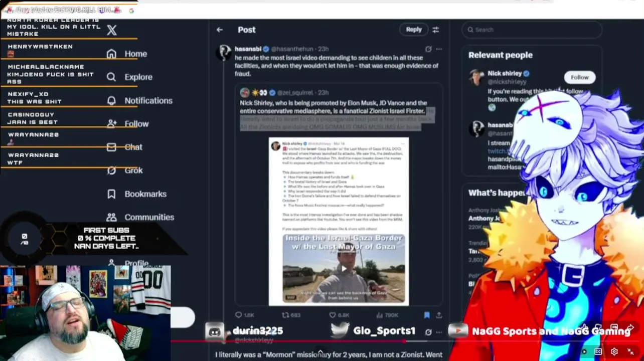
Task: Click the X logo in sidebar
Action: tap(112, 30)
